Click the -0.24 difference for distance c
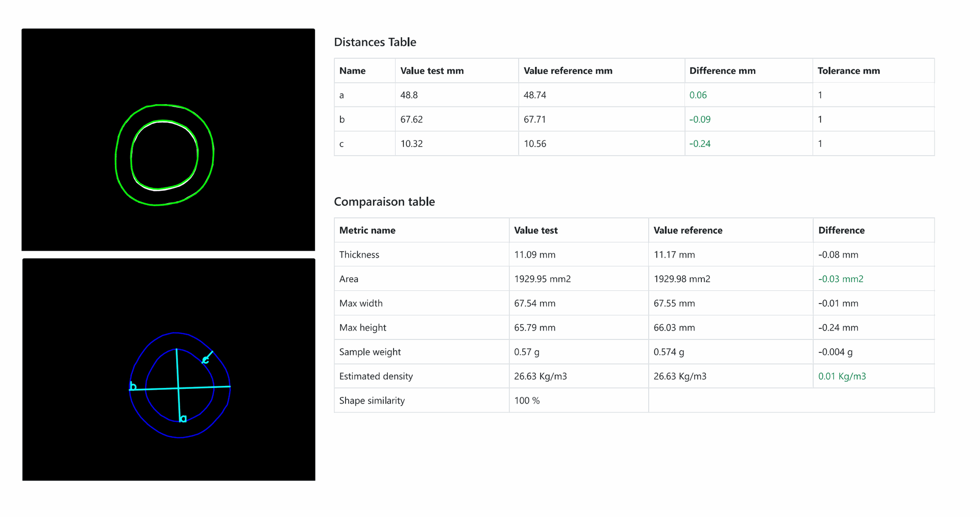 pos(700,143)
